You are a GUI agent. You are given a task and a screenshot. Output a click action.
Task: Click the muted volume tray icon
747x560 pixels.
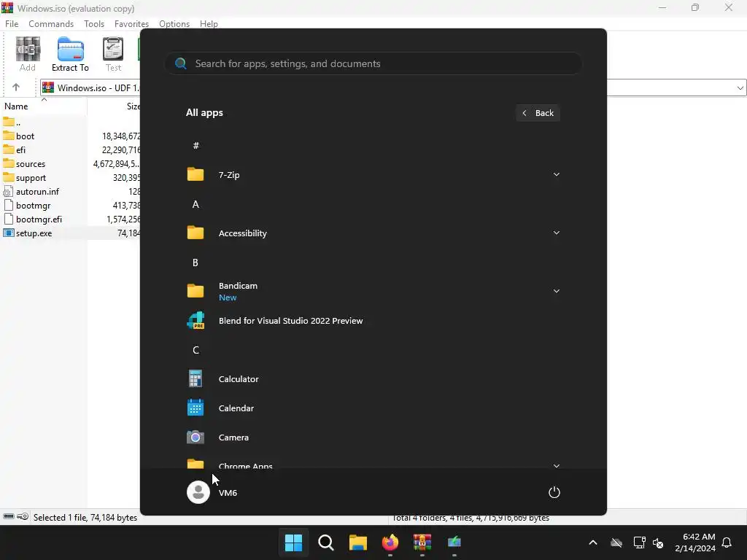(659, 542)
